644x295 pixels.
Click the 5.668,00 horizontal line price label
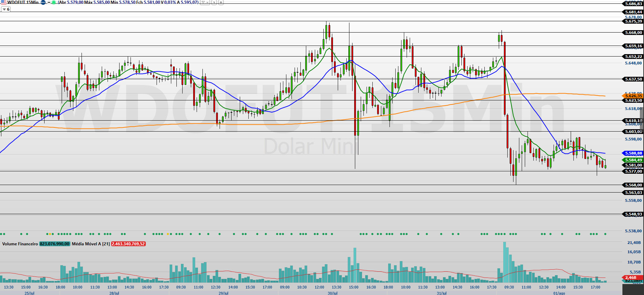click(x=633, y=33)
